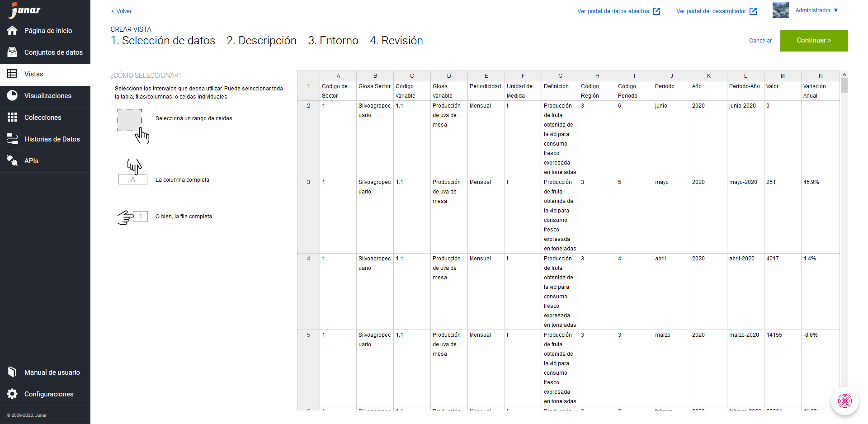Open Manual de usuario book icon
The height and width of the screenshot is (424, 868).
(12, 372)
